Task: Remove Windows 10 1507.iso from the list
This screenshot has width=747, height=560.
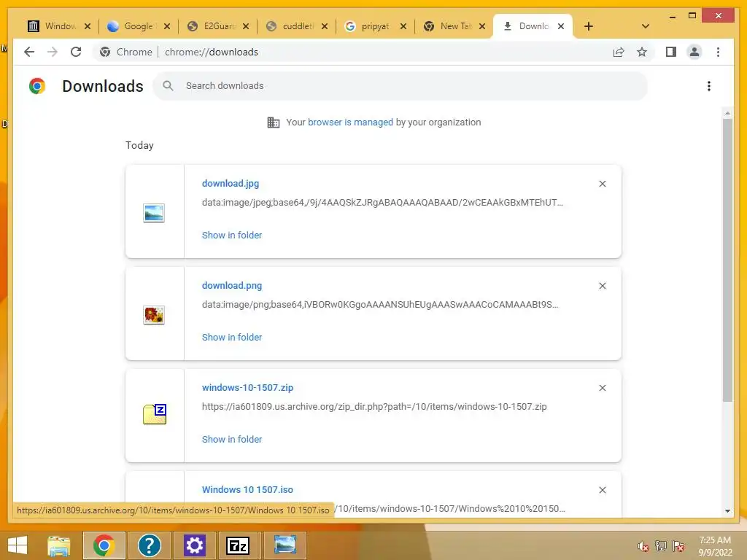Action: pos(602,490)
